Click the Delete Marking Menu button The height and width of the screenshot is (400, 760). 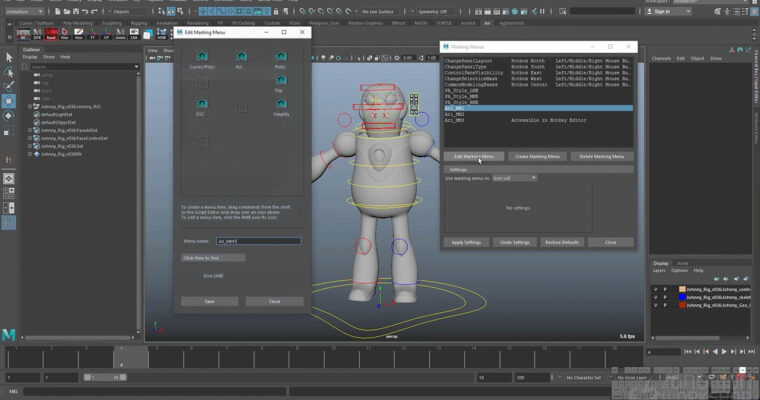point(602,156)
